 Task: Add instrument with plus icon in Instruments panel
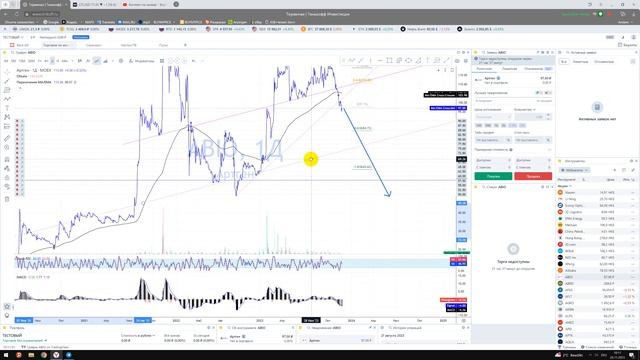pos(615,170)
